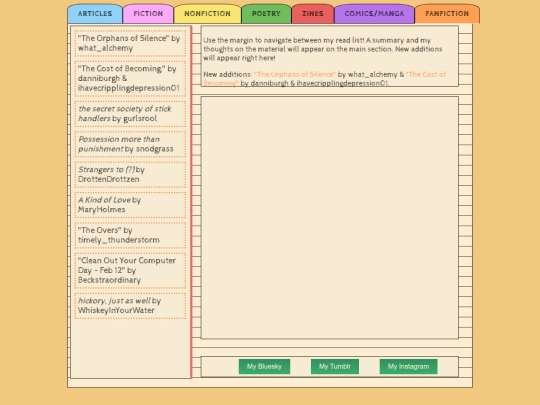Select hickory, just as well by WhiskeyInYourWater
The width and height of the screenshot is (540, 405).
click(x=130, y=305)
